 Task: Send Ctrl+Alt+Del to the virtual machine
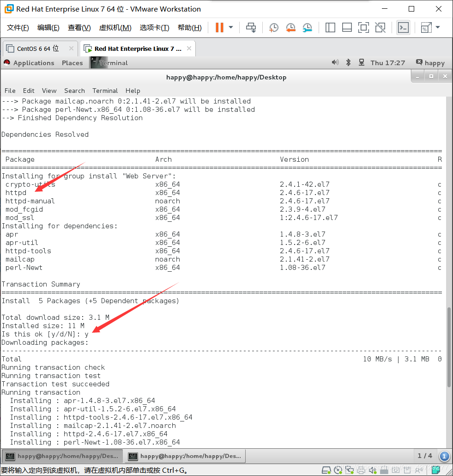pyautogui.click(x=251, y=28)
